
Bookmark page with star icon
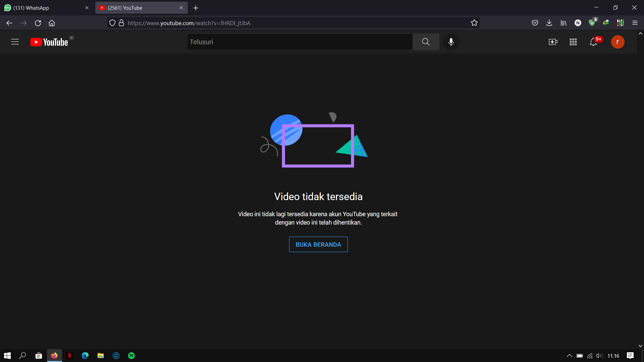pyautogui.click(x=474, y=23)
